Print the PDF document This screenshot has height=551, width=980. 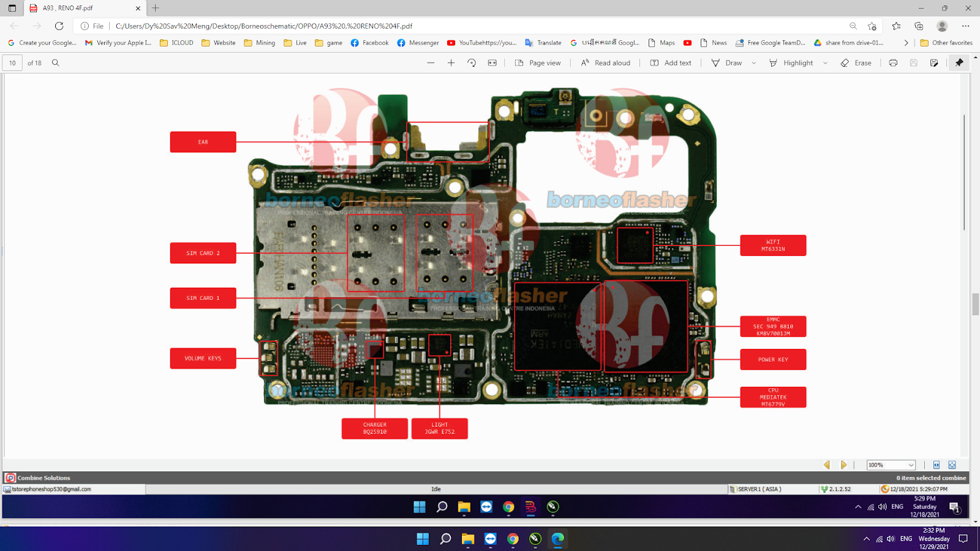[894, 63]
